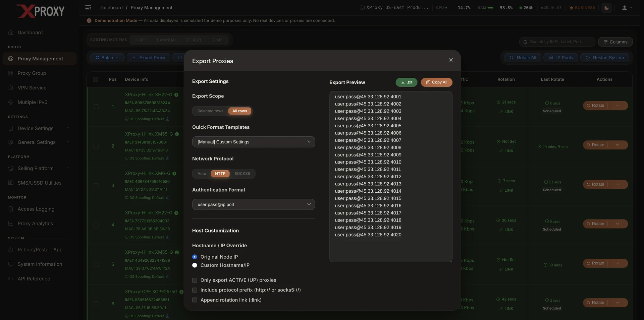The width and height of the screenshot is (644, 320).
Task: Click info icon beside XProxy-Hilink XM55-G row 2
Action: point(177,134)
